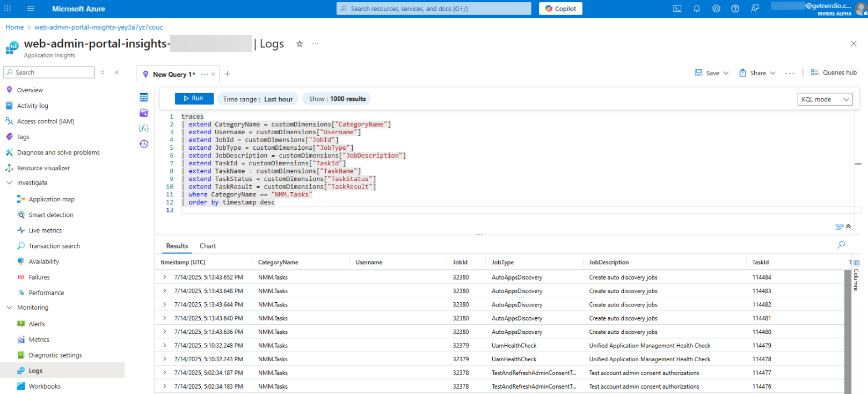868x394 pixels.
Task: Expand the result row for TaskId 114484
Action: point(165,278)
